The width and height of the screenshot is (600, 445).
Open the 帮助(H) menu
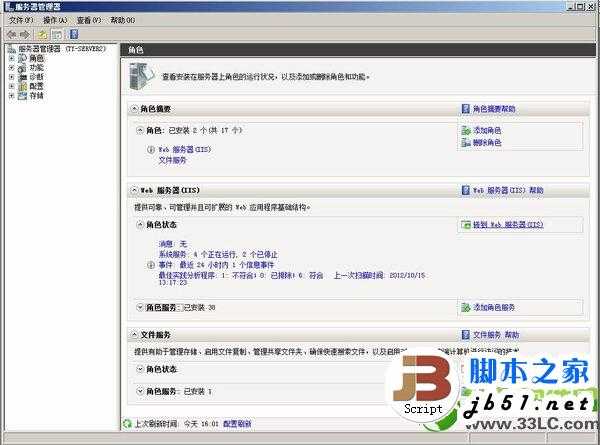click(x=123, y=20)
